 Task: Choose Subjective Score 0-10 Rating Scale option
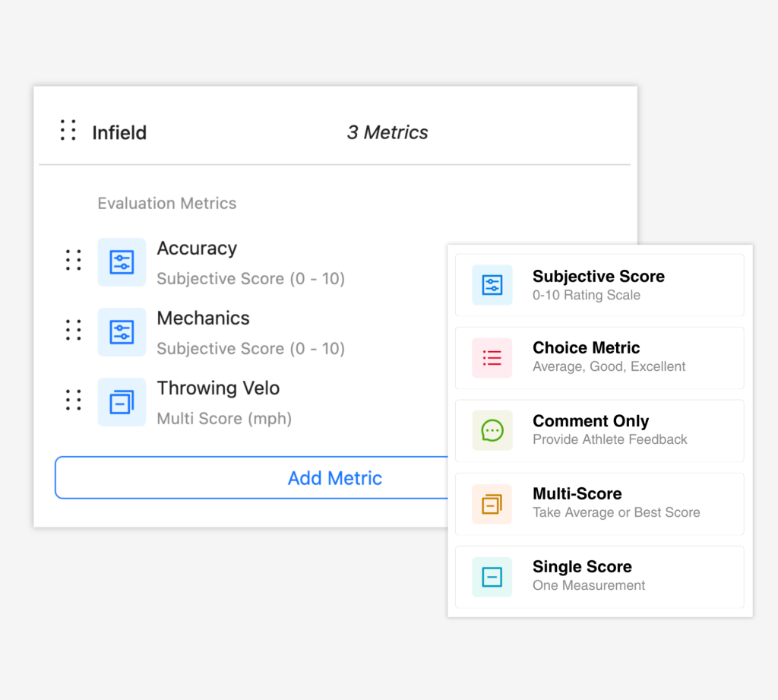click(599, 285)
